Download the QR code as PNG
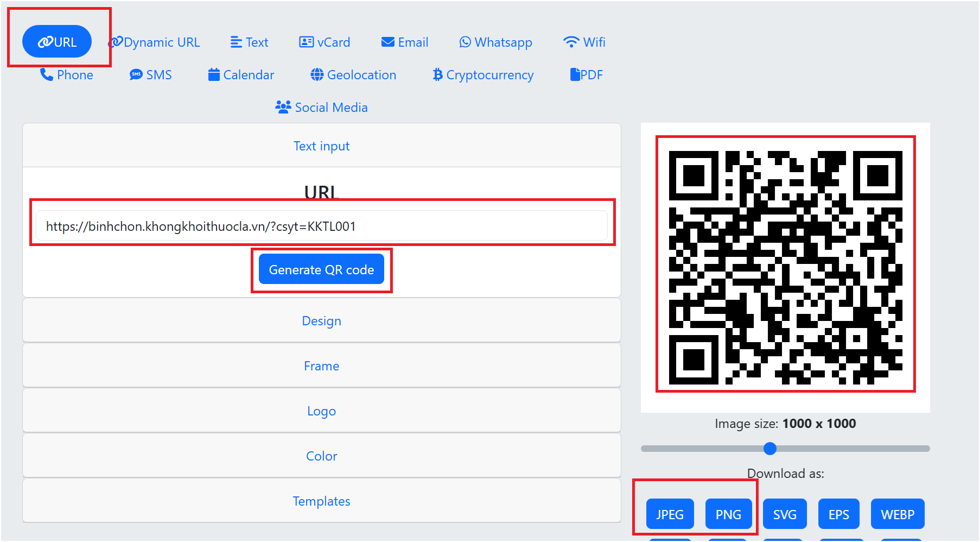 point(728,514)
